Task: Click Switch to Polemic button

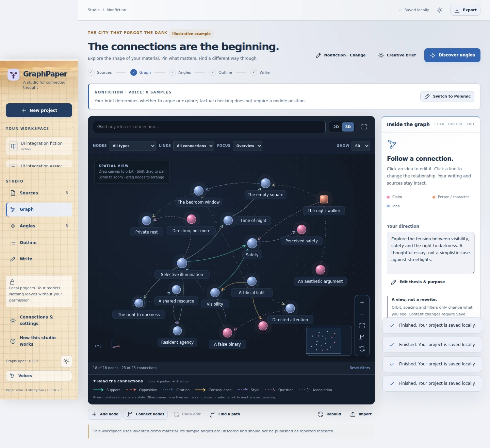Action: coord(447,97)
